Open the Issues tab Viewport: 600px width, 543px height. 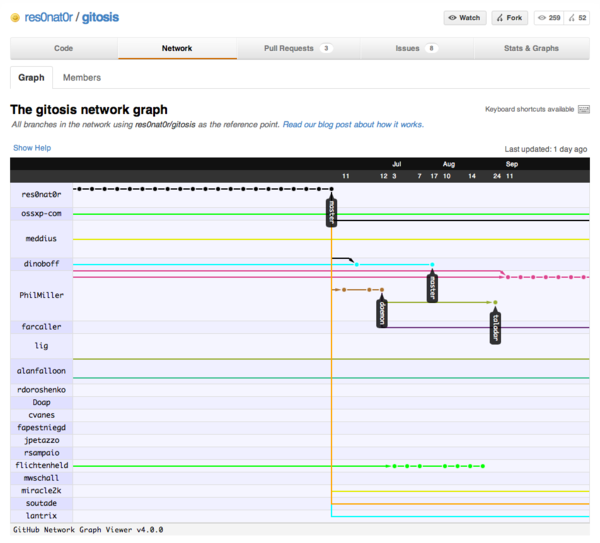pyautogui.click(x=417, y=49)
